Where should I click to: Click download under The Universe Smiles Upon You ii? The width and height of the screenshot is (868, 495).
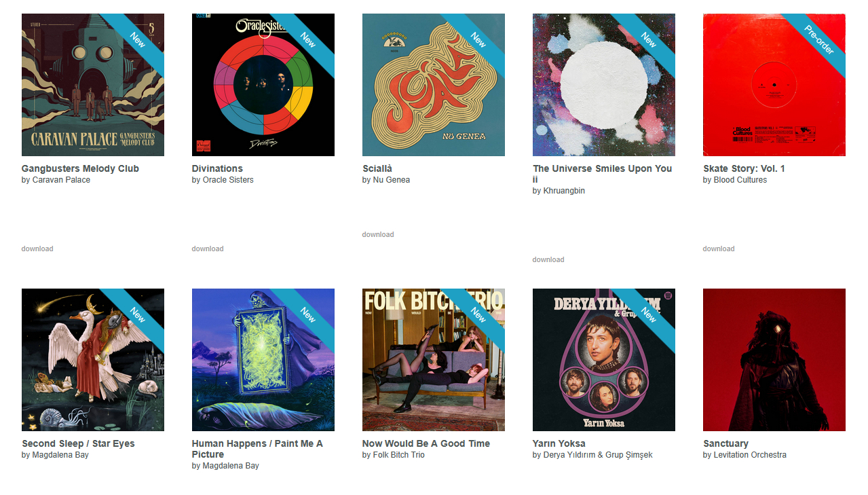tap(548, 259)
